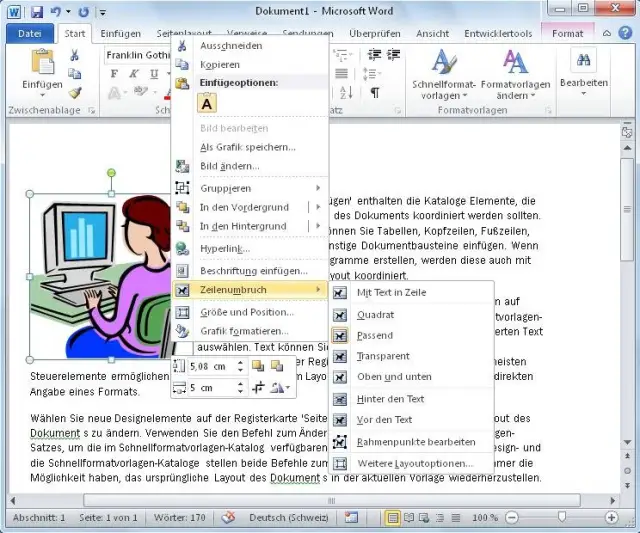Viewport: 640px width, 533px height.
Task: Open Schnellformatvorlagen dropdown
Action: click(444, 75)
